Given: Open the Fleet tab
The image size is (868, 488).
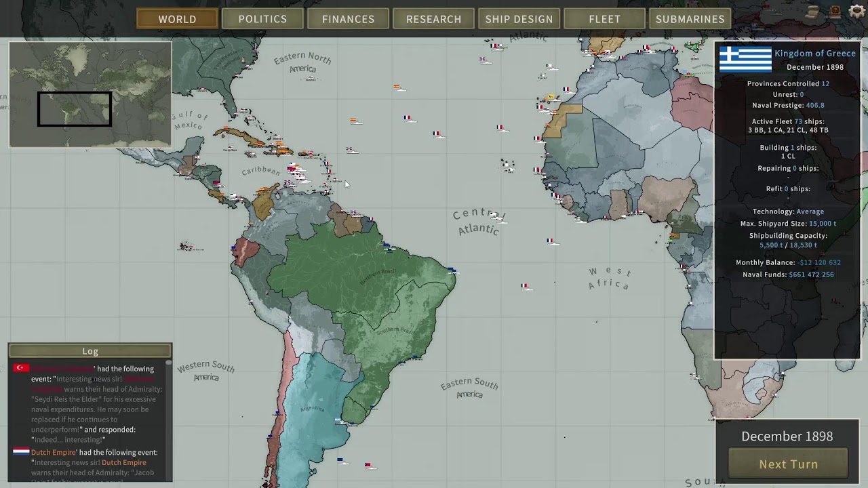Looking at the screenshot, I should coord(604,19).
